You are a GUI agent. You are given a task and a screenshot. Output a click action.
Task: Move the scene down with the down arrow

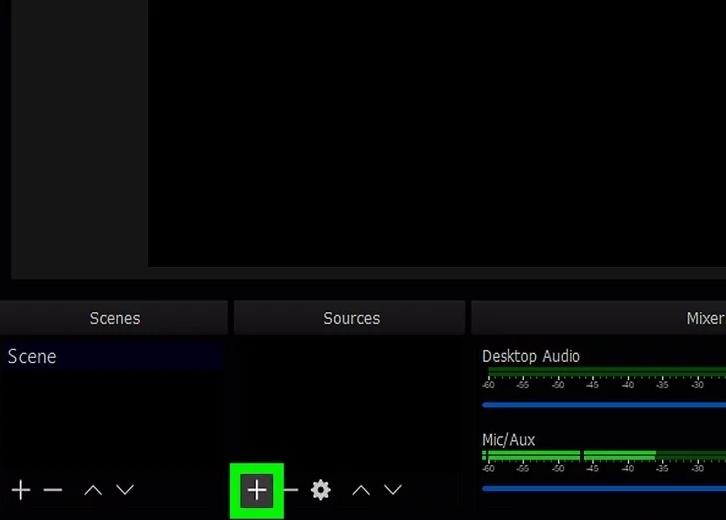tap(125, 489)
